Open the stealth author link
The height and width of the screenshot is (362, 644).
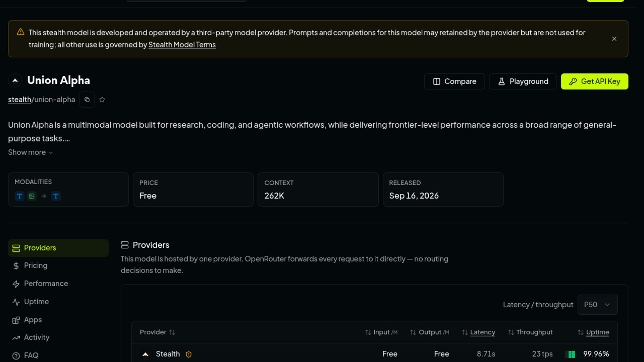tap(19, 100)
